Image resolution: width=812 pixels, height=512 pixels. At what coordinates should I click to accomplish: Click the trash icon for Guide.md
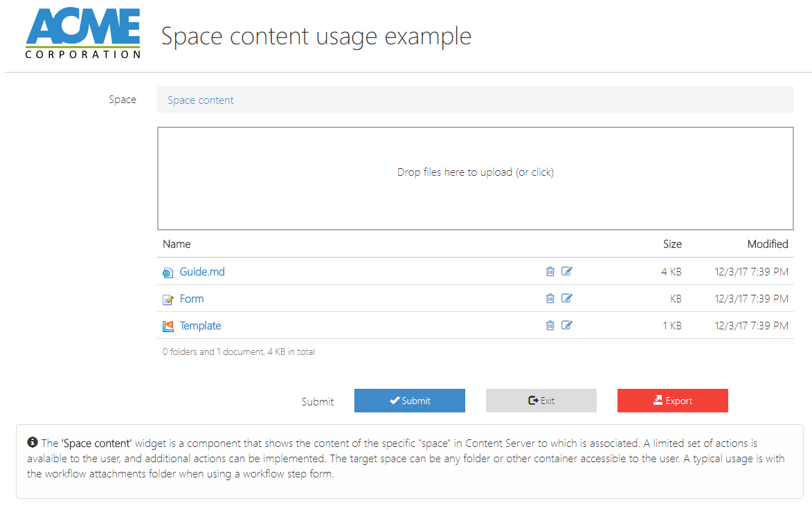point(550,272)
